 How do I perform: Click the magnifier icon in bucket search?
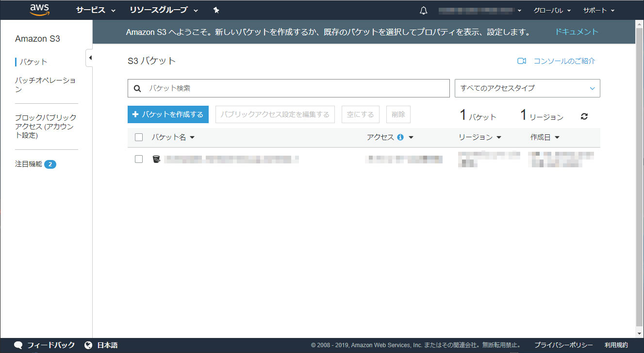point(137,88)
